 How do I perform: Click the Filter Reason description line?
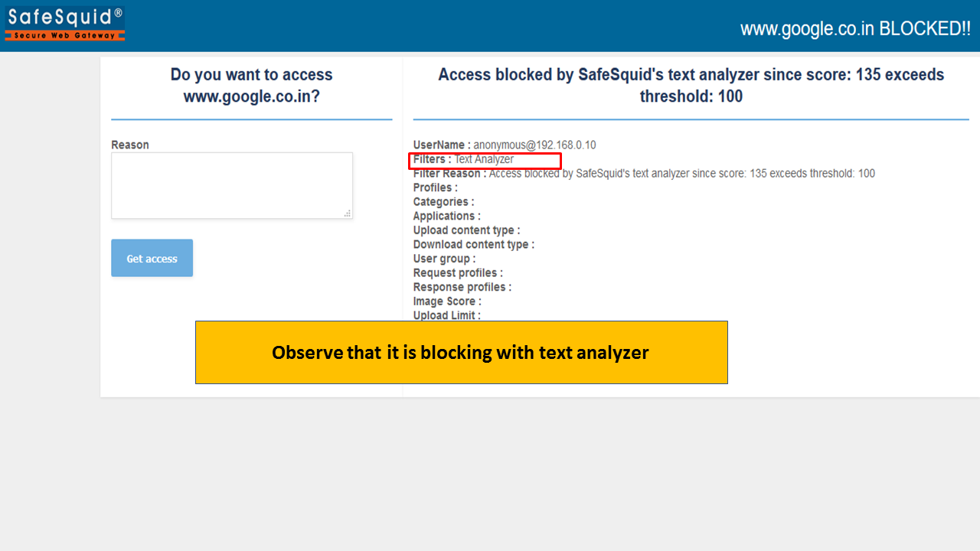(644, 174)
